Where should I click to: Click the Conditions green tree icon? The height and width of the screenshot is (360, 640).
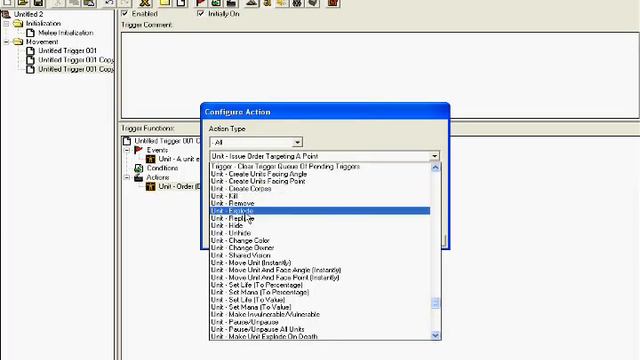(138, 168)
